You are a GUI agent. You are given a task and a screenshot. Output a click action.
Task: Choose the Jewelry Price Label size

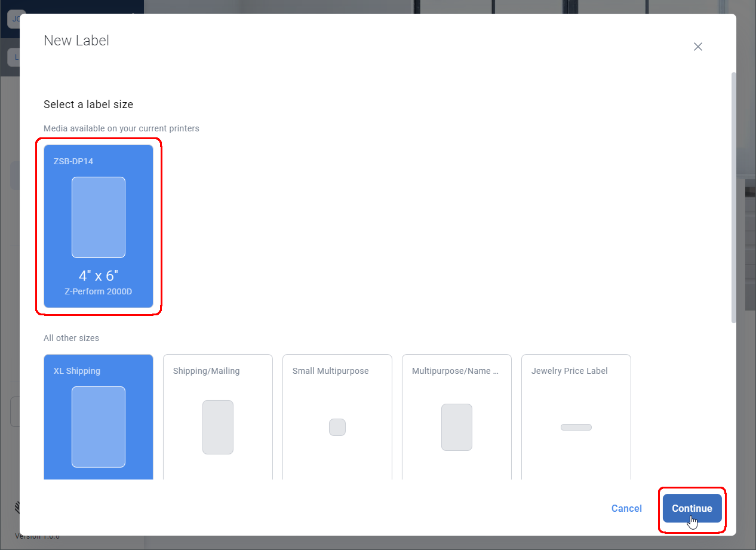tap(576, 418)
